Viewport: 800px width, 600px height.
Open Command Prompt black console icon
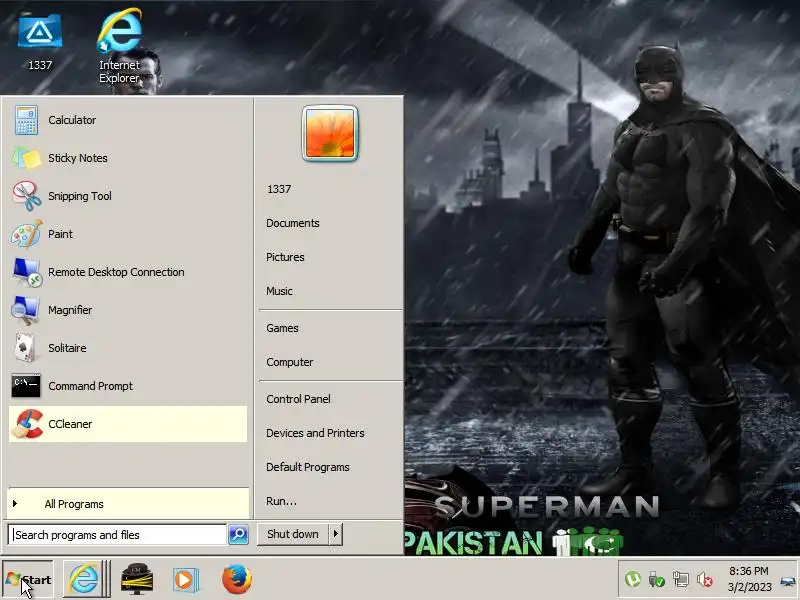[26, 386]
